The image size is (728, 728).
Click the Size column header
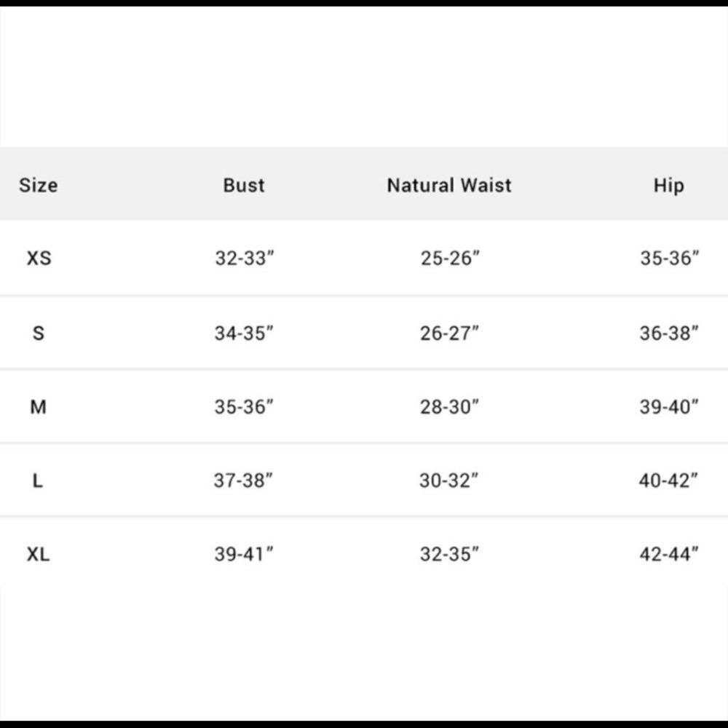tap(39, 185)
